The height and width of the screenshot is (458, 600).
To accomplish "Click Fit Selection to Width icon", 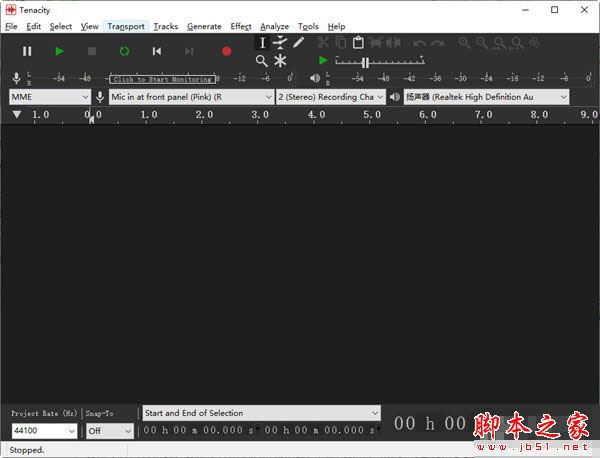I will pyautogui.click(x=499, y=43).
